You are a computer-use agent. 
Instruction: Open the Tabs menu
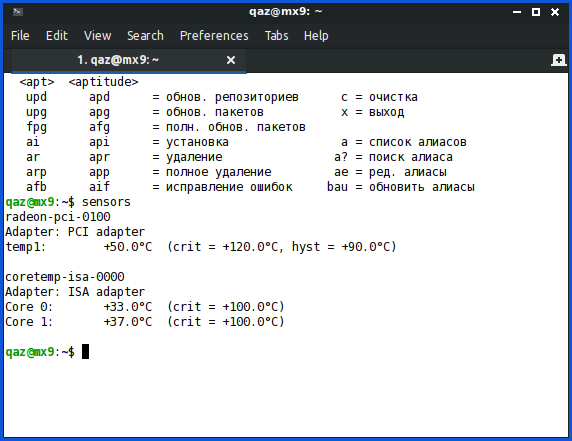click(x=276, y=36)
